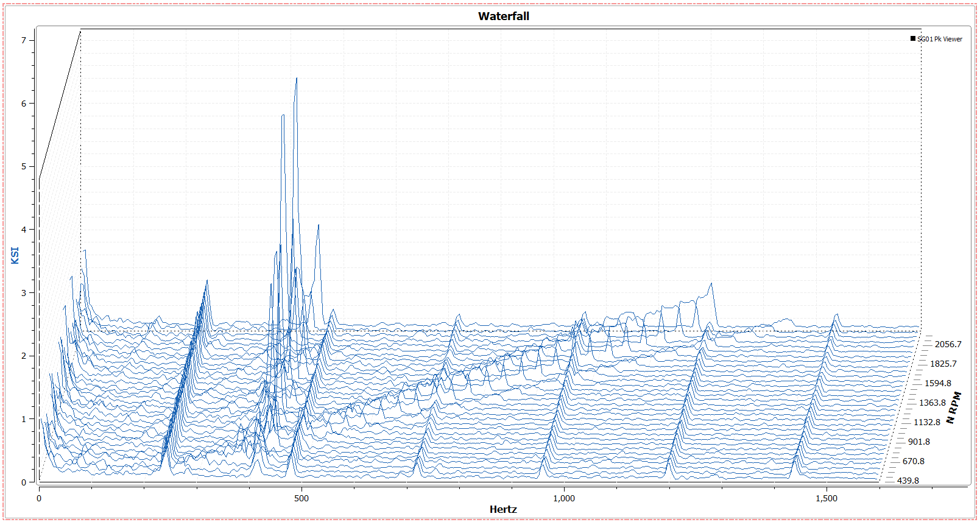Click the 1,500 Hertz tick label
The width and height of the screenshot is (980, 522).
[827, 498]
